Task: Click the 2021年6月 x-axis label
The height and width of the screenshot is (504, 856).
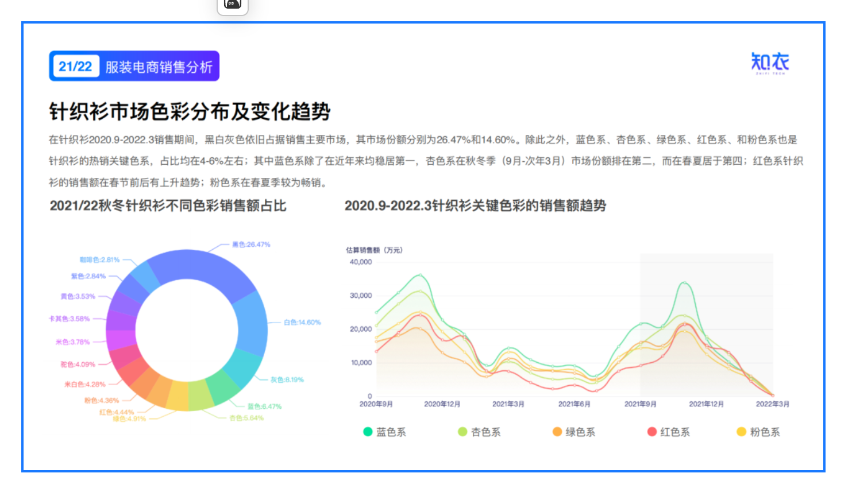Action: point(574,404)
